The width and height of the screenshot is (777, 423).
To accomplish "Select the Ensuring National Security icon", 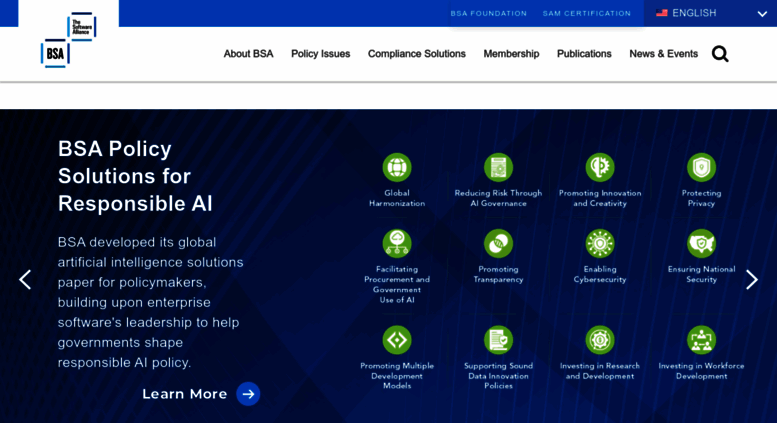I will click(701, 244).
